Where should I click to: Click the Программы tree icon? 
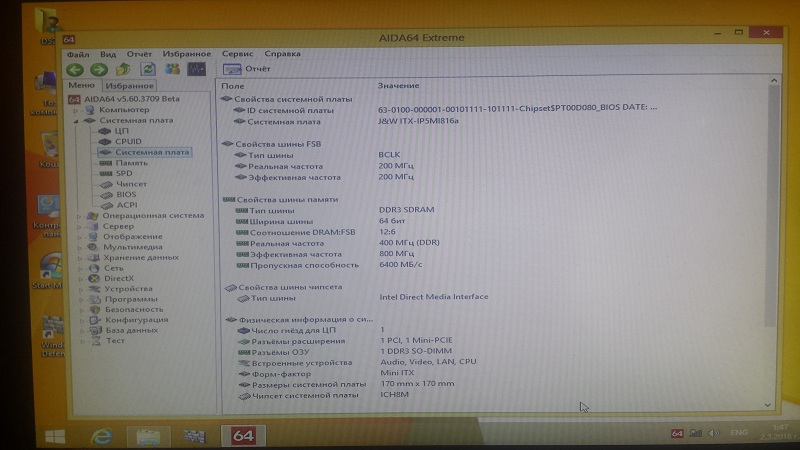point(95,299)
